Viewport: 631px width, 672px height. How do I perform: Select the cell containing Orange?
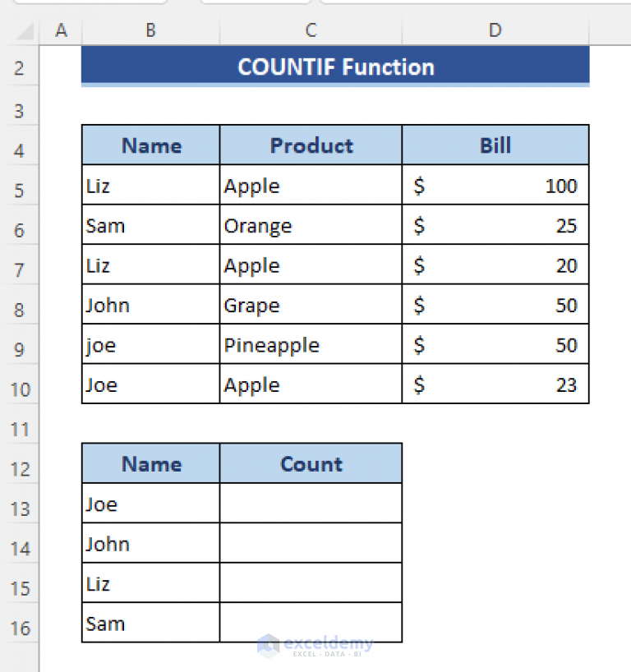(x=311, y=225)
